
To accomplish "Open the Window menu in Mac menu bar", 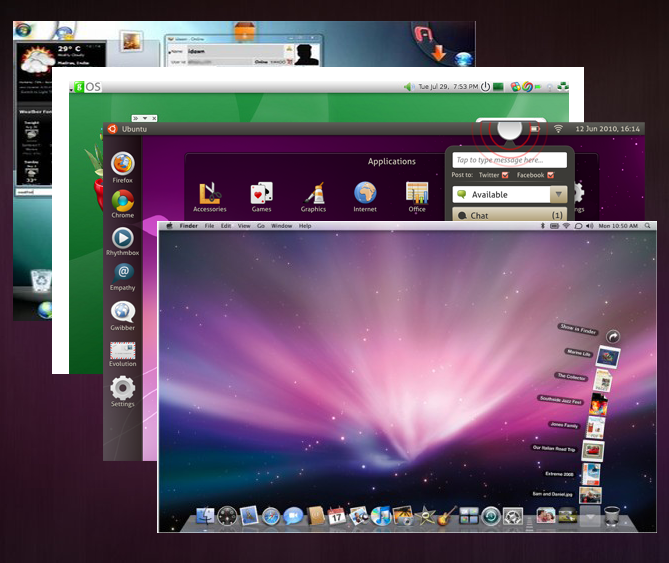I will coord(282,226).
